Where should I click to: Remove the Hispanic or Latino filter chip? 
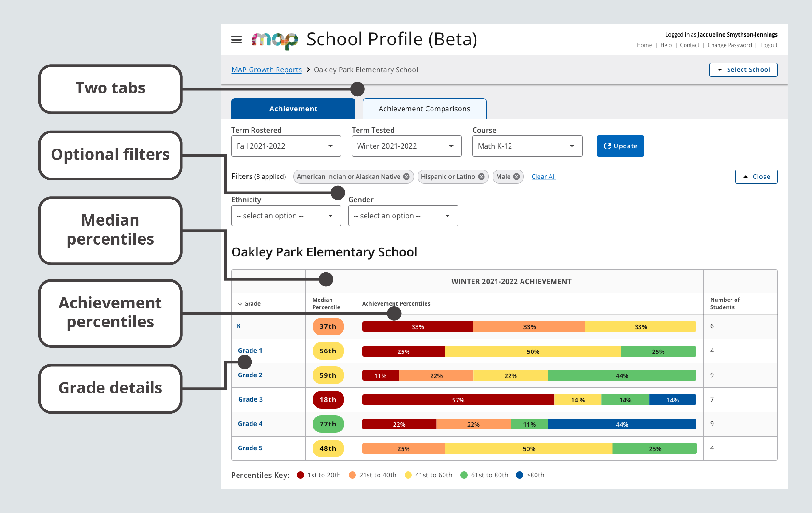482,176
